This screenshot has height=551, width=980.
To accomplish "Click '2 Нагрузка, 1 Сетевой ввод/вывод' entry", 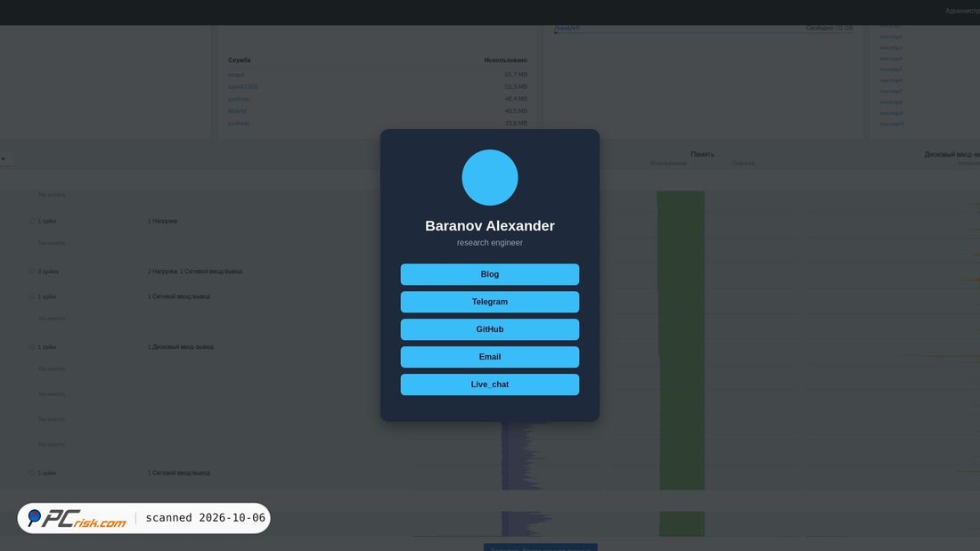I will click(x=195, y=271).
